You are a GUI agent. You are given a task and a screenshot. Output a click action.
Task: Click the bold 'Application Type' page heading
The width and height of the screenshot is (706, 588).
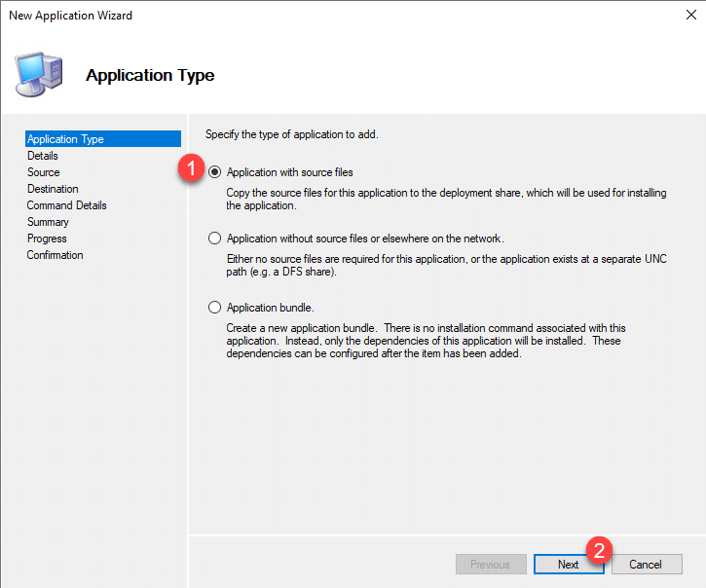(x=150, y=75)
